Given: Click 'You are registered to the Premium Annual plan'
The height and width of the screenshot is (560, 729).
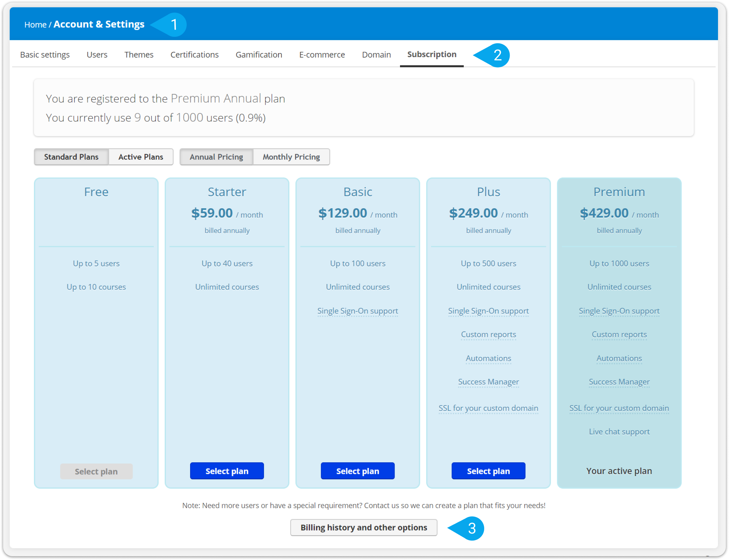Looking at the screenshot, I should (165, 99).
